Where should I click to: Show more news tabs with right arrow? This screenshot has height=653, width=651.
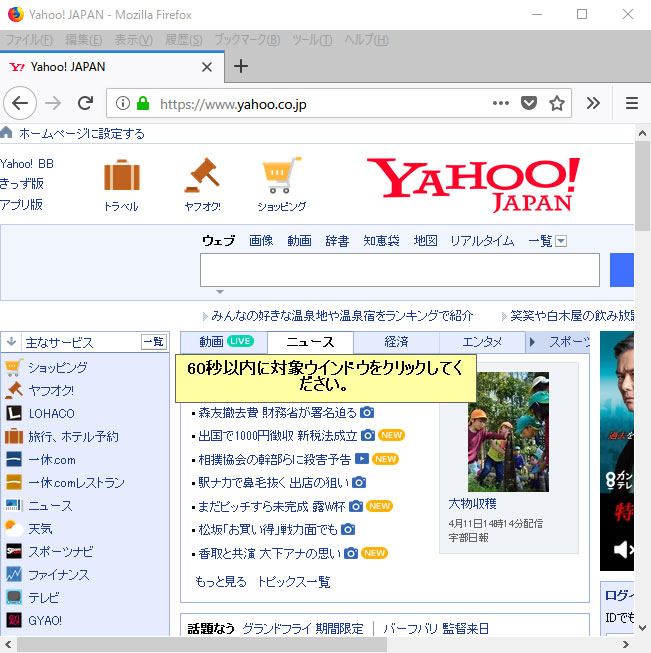(532, 342)
